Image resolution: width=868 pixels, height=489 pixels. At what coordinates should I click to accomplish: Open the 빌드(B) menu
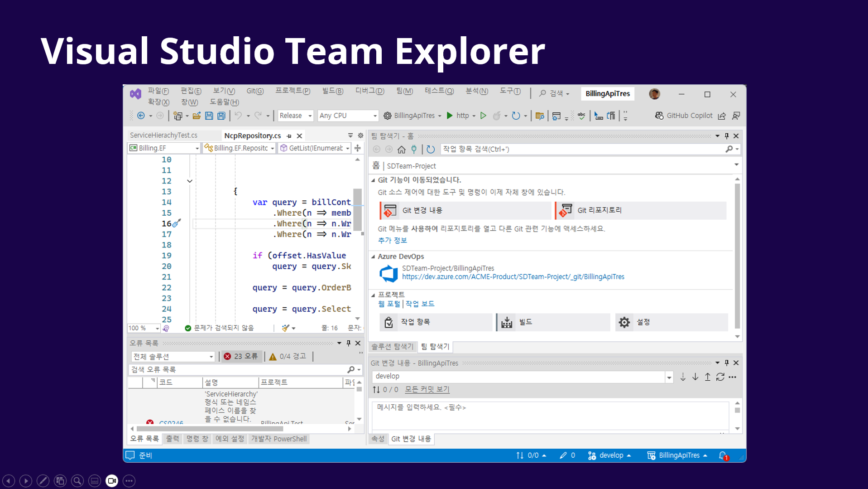click(x=333, y=91)
